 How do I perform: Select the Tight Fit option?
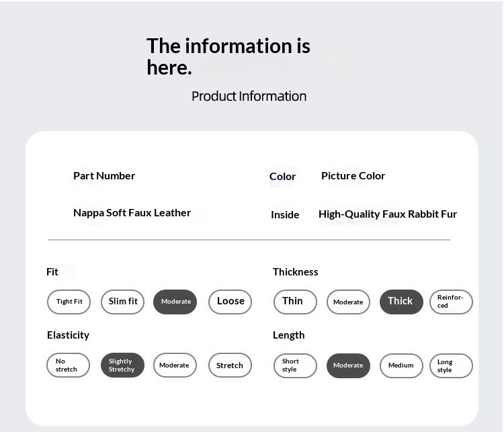[x=69, y=302]
